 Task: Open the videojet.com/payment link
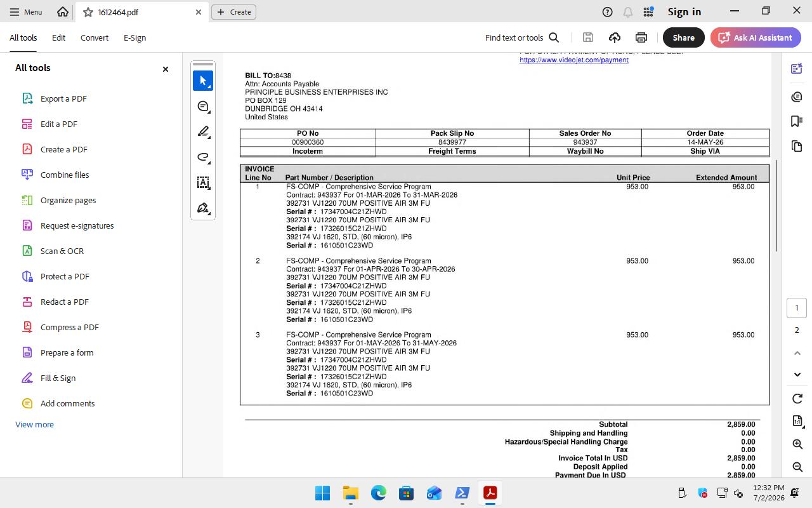click(573, 60)
